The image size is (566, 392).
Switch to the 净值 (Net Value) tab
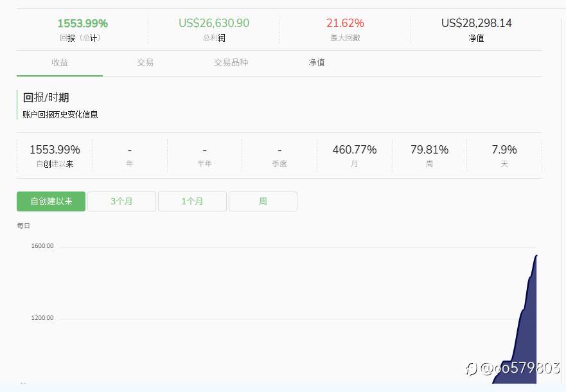316,62
